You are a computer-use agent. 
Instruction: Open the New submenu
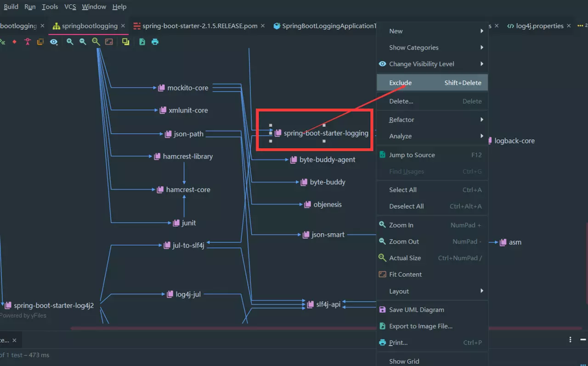point(432,31)
